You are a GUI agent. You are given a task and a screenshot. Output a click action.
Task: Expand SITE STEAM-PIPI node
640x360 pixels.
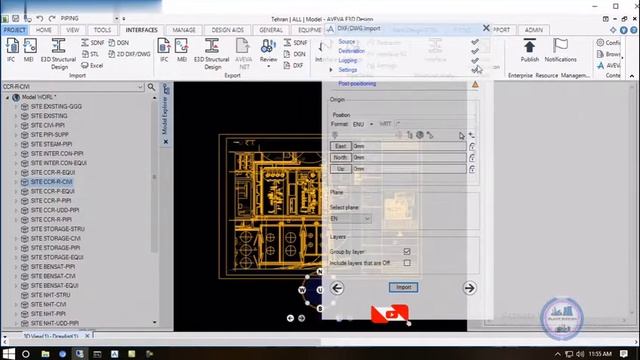(x=16, y=144)
